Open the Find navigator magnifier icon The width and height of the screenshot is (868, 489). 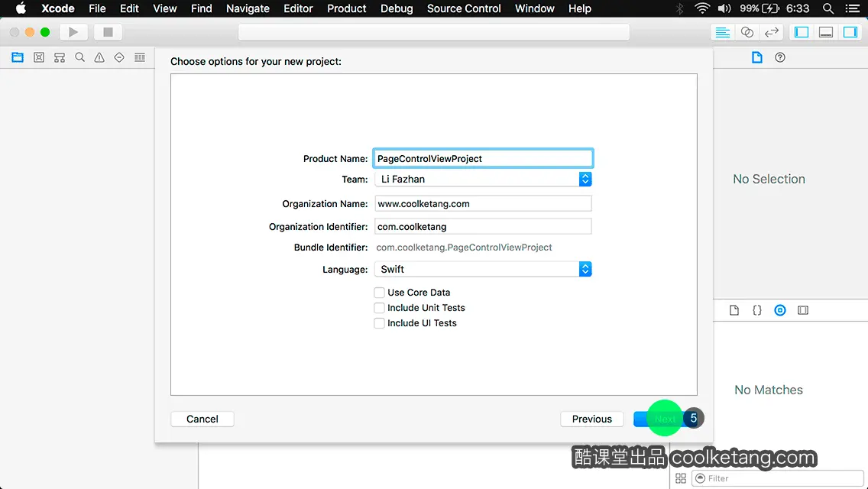click(79, 57)
